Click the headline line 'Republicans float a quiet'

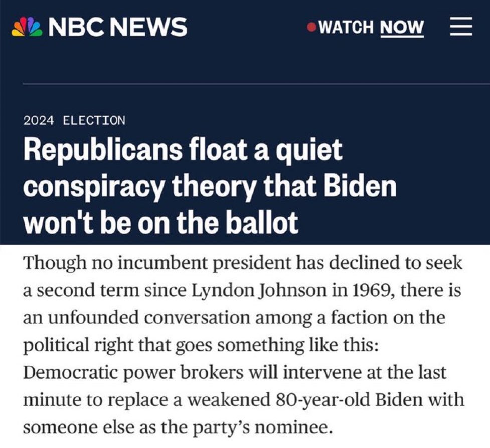pos(183,150)
